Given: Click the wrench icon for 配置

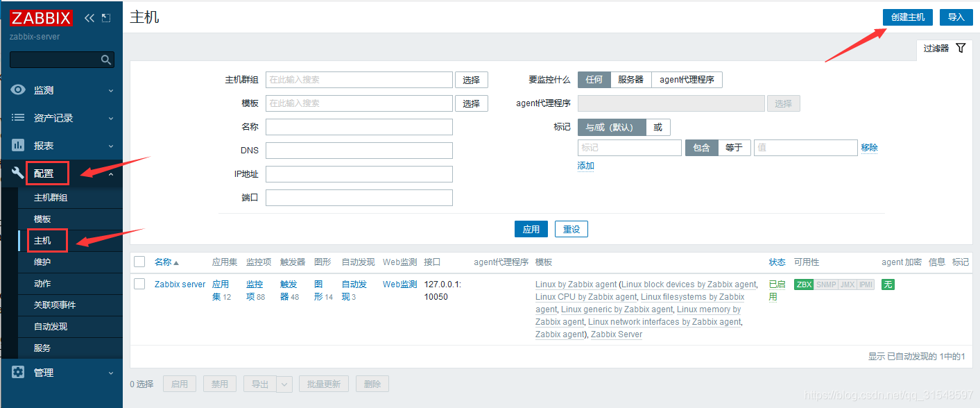Looking at the screenshot, I should pos(19,173).
